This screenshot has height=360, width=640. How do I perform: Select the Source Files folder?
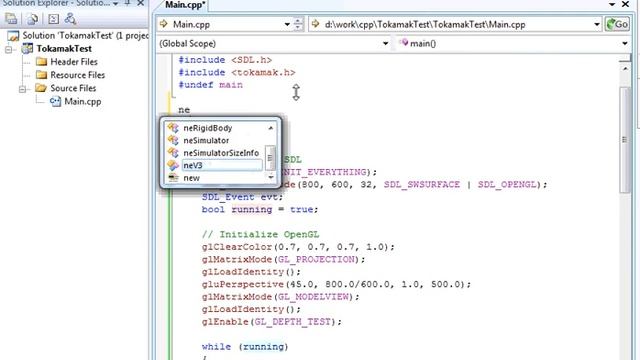(x=73, y=88)
